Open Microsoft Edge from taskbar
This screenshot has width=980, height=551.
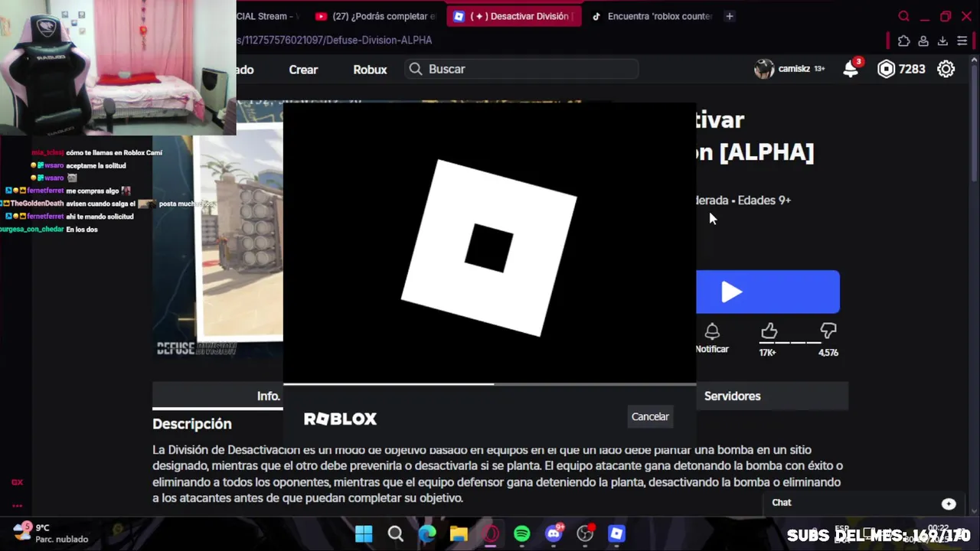tap(427, 533)
